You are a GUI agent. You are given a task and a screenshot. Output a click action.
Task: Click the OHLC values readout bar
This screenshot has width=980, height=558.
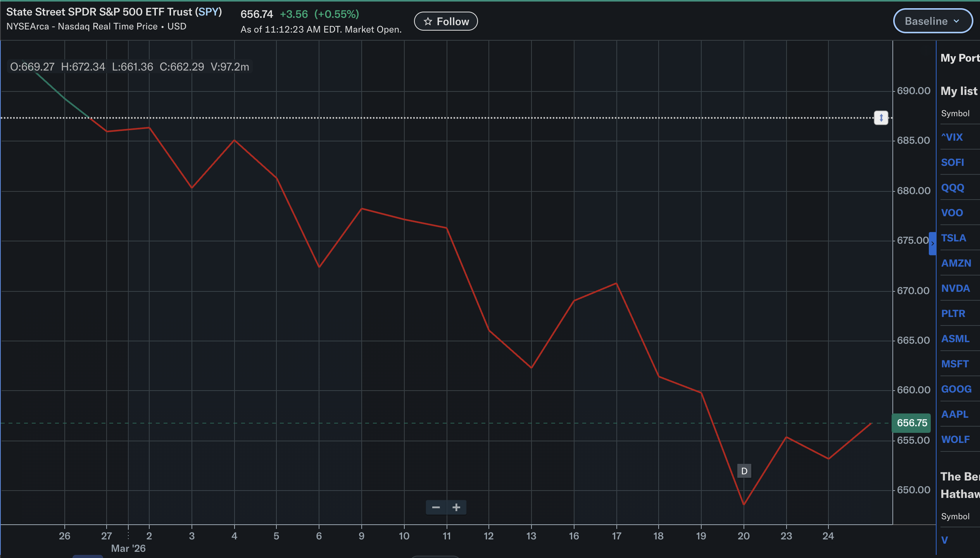[129, 67]
